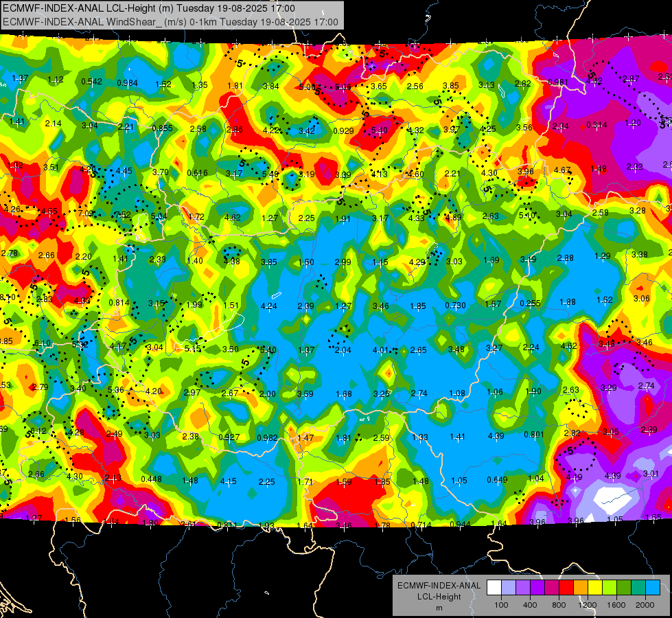Click wind shear value 5.36
The width and height of the screenshot is (672, 618).
pyautogui.click(x=116, y=390)
